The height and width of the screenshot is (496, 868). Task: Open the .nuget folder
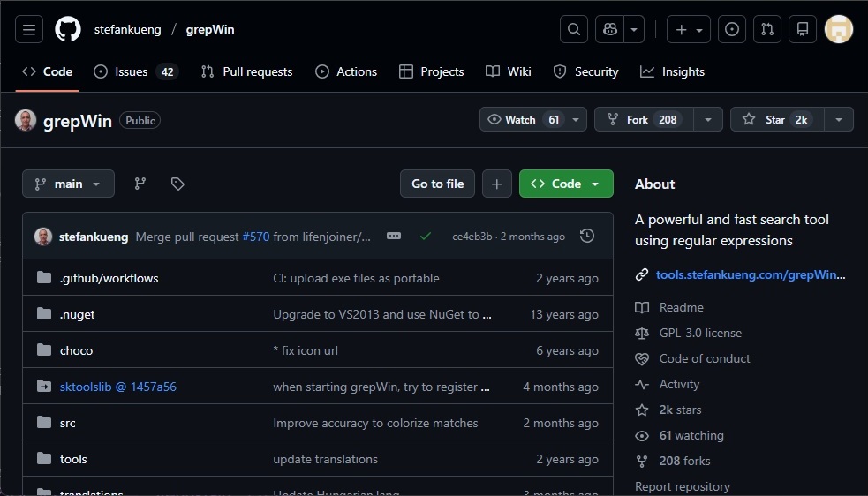click(x=78, y=314)
